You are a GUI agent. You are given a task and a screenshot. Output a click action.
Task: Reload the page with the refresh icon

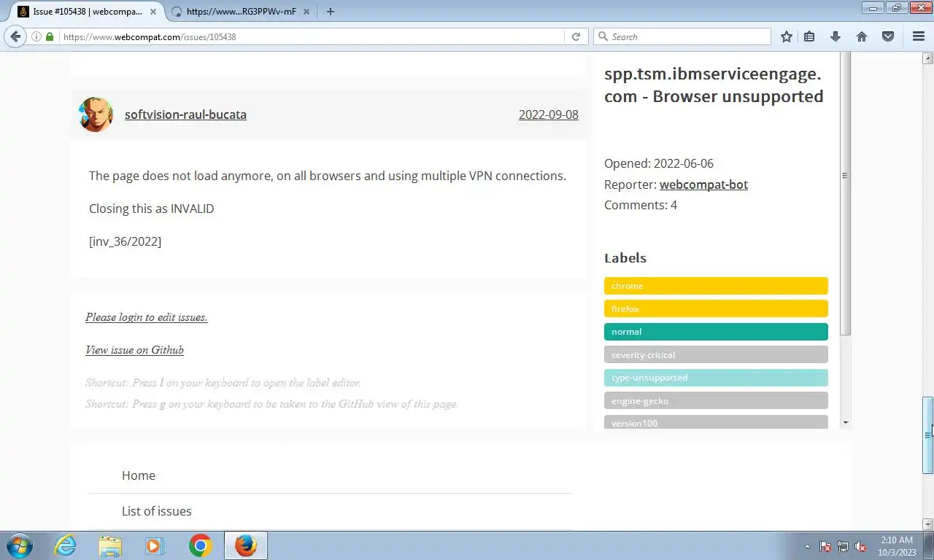click(576, 36)
